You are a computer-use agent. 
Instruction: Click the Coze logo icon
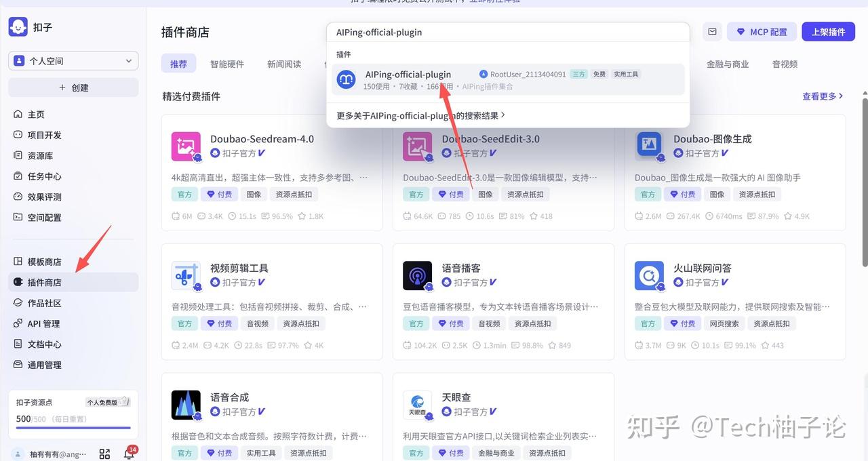(18, 27)
